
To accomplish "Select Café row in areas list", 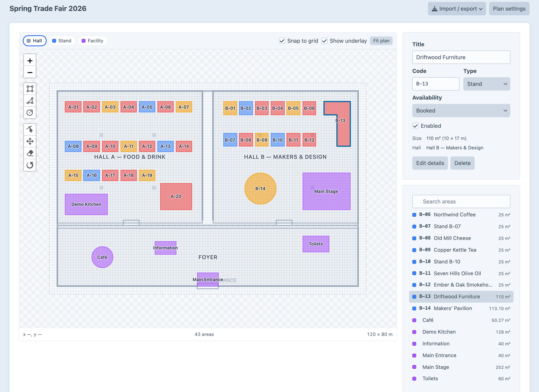I will 461,320.
